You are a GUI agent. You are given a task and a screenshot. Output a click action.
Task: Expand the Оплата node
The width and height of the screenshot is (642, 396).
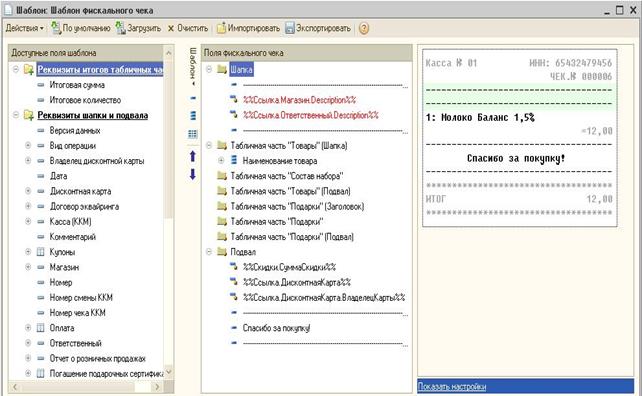point(28,328)
